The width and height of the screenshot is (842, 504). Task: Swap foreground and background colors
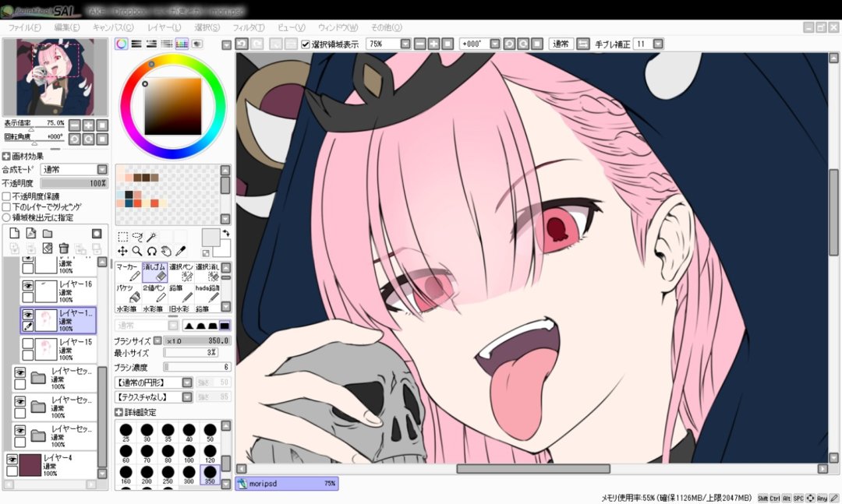(x=226, y=233)
